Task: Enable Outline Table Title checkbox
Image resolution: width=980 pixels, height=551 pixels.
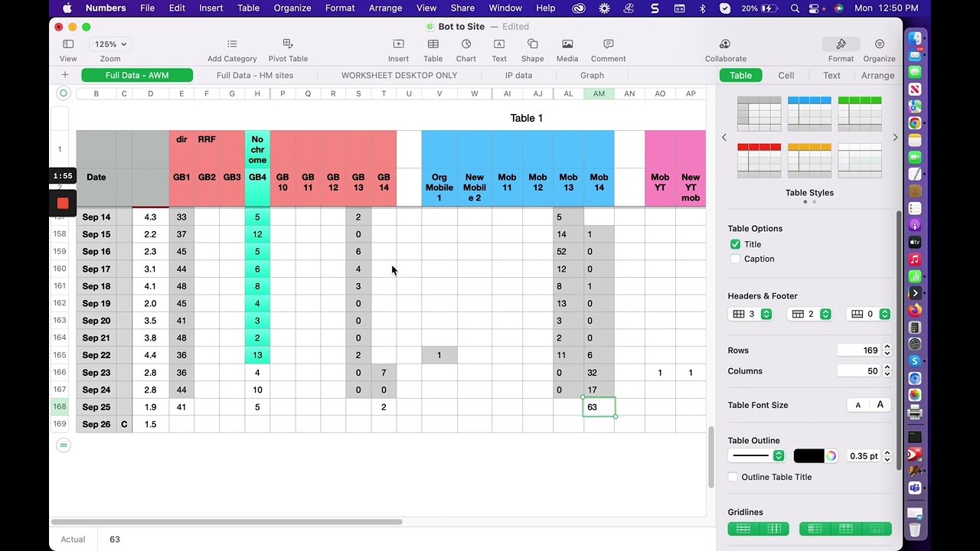Action: tap(733, 477)
